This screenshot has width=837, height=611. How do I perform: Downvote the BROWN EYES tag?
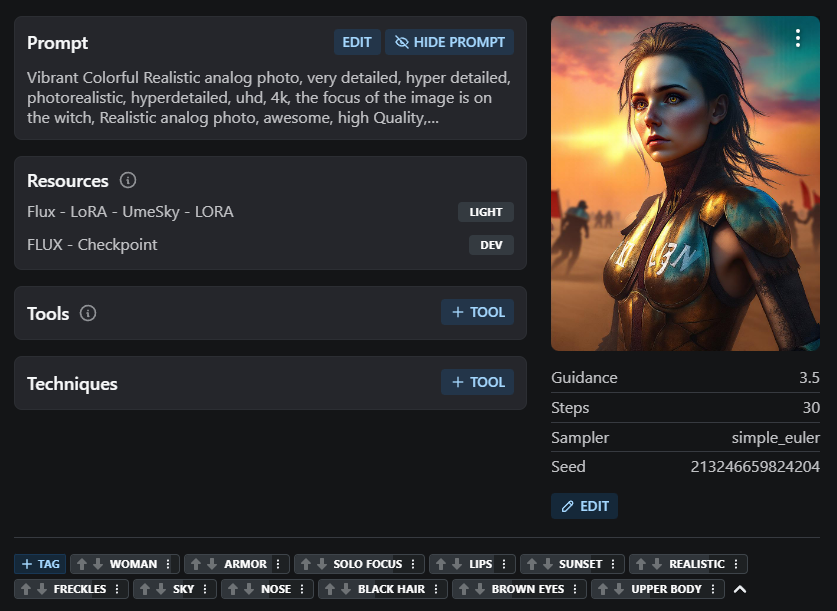pos(480,589)
